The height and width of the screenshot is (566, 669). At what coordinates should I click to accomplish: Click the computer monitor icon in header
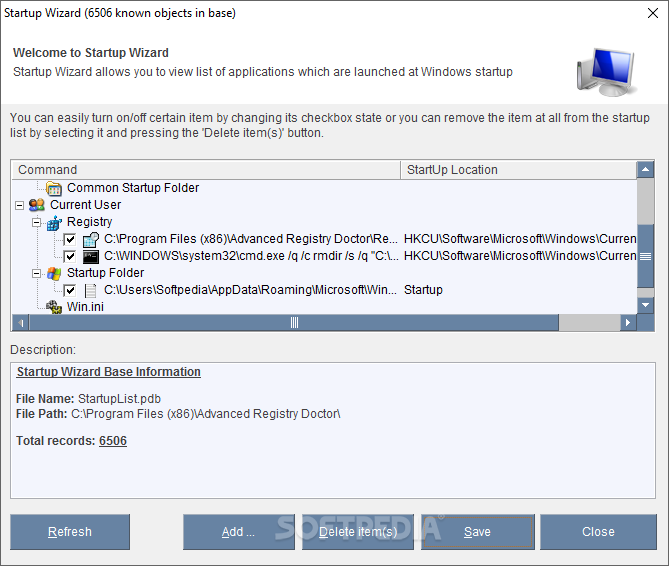(607, 72)
